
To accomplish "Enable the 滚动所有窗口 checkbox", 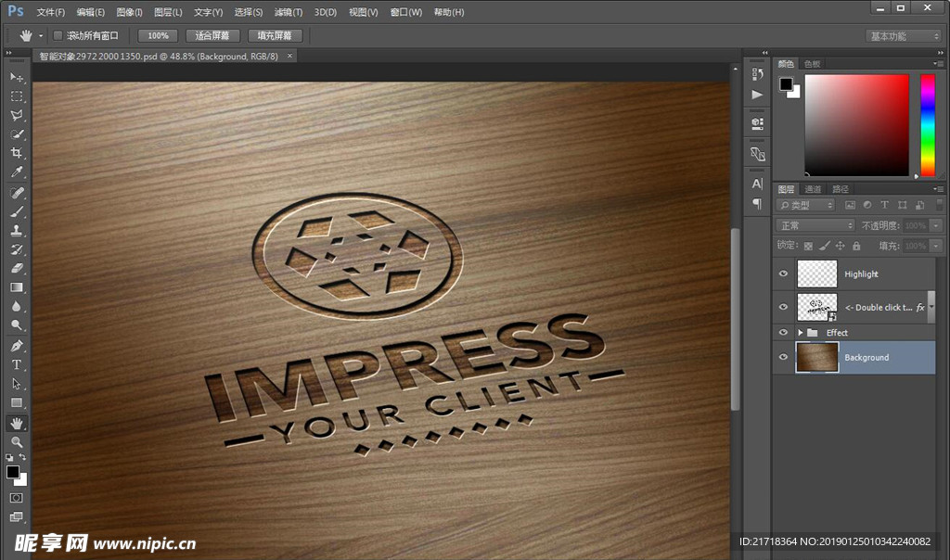I will tap(58, 36).
